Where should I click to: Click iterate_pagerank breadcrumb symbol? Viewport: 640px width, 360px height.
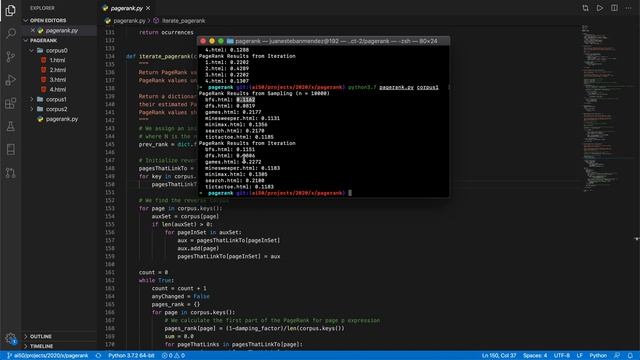[x=183, y=21]
